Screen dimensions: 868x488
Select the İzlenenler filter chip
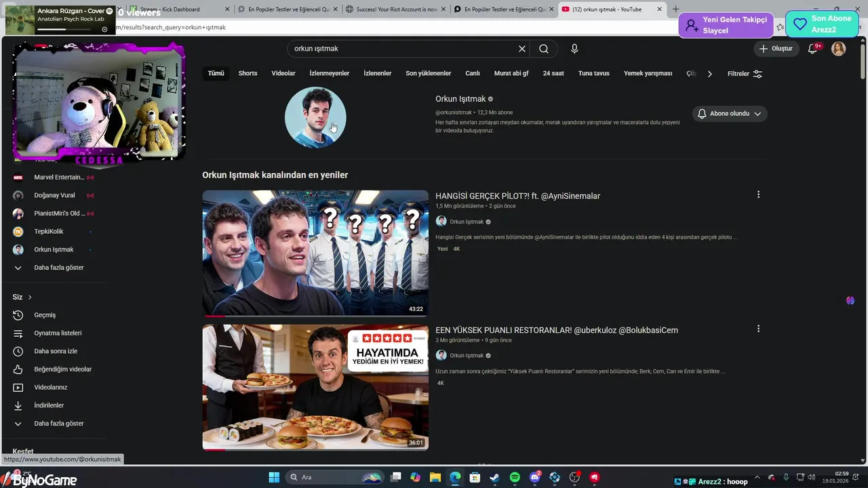(x=377, y=73)
